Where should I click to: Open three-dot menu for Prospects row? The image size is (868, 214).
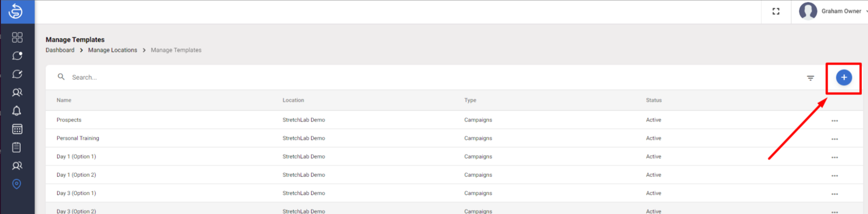tap(835, 121)
